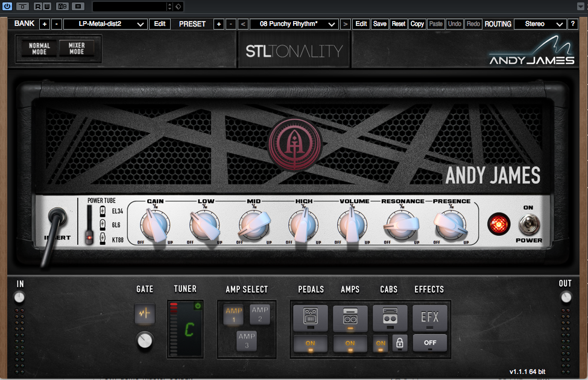Toggle the amps ON button
The height and width of the screenshot is (380, 588).
coord(350,344)
